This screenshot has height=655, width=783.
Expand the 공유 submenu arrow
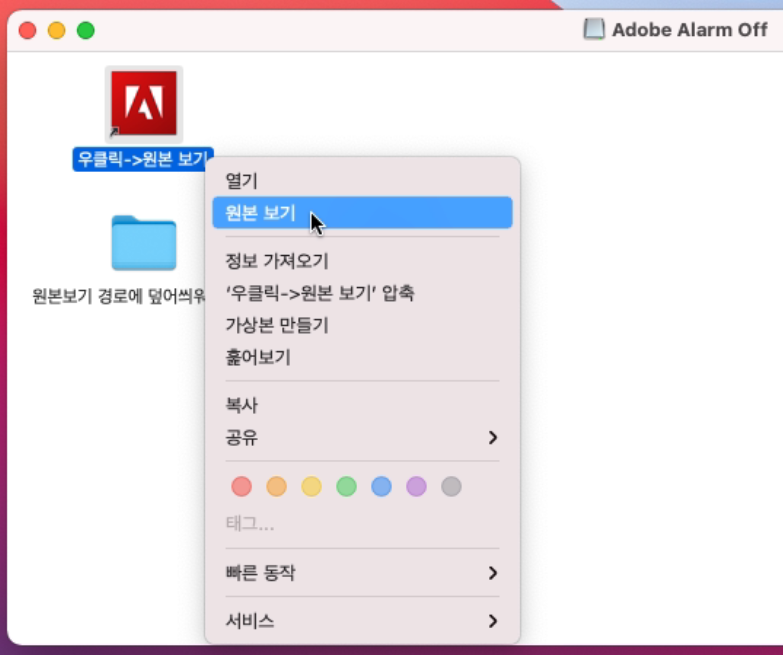493,437
